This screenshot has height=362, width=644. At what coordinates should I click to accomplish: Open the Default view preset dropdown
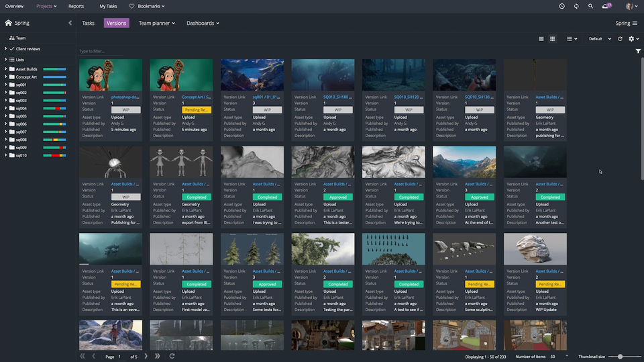598,39
